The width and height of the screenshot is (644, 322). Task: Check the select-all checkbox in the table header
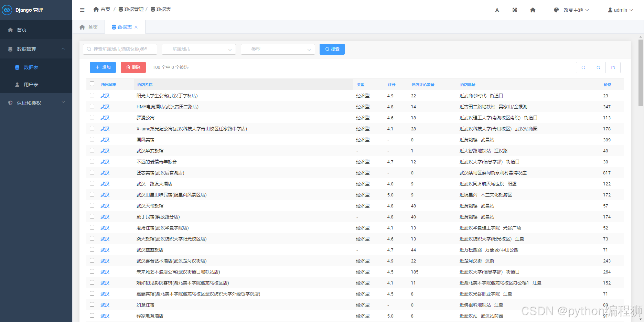tap(92, 84)
